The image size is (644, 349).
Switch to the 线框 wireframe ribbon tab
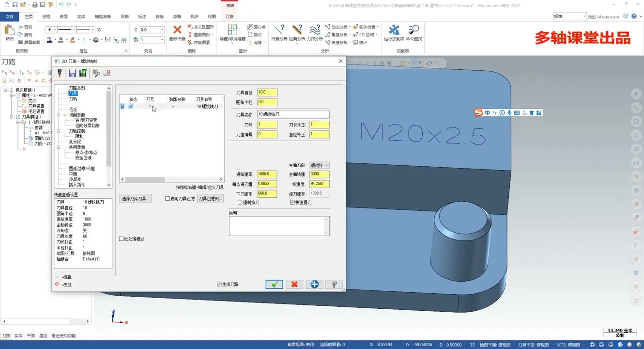(46, 16)
